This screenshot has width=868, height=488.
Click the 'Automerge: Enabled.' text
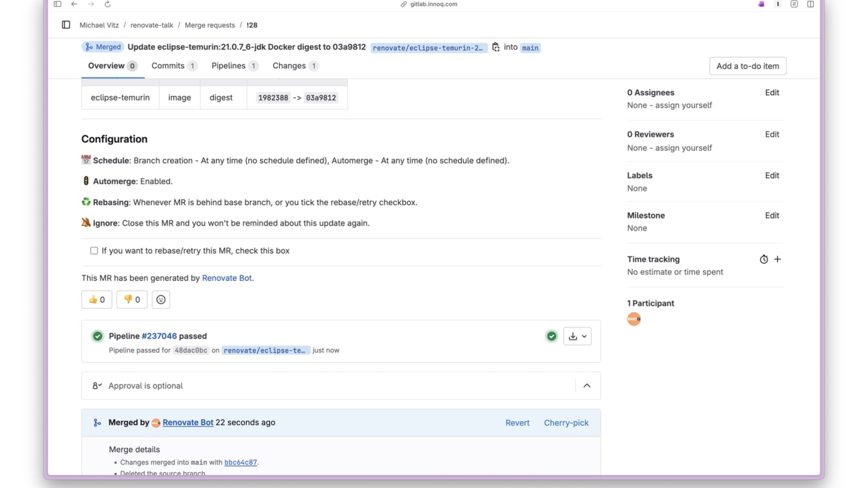(132, 181)
